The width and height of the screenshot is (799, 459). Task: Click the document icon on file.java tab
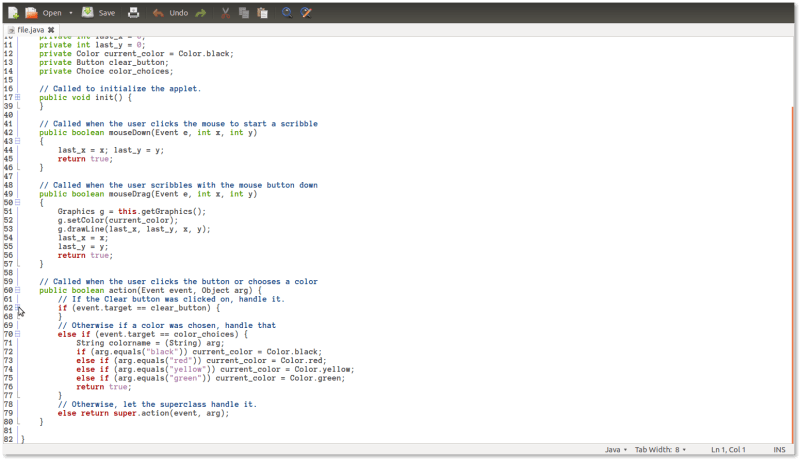(x=11, y=30)
